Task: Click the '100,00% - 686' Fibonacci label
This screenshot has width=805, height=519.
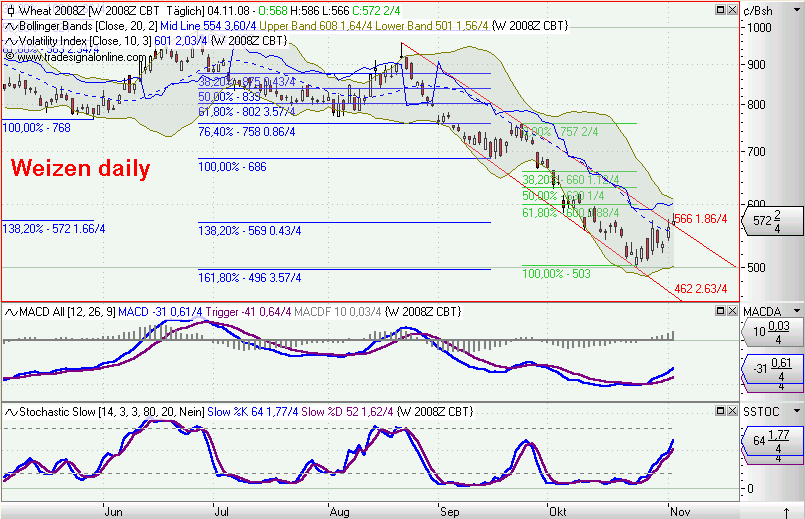Action: click(x=232, y=167)
